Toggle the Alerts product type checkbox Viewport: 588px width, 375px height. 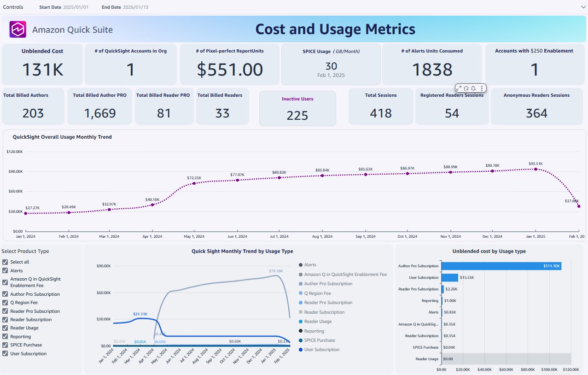(x=5, y=271)
